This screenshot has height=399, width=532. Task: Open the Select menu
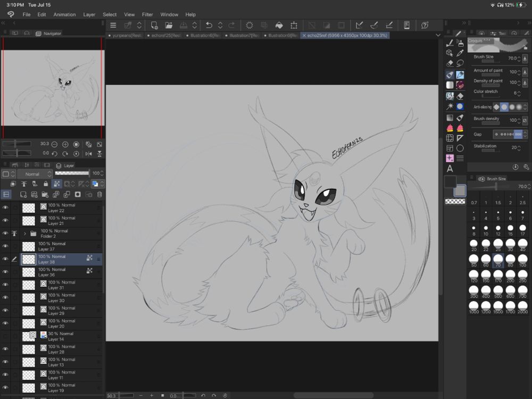click(110, 14)
